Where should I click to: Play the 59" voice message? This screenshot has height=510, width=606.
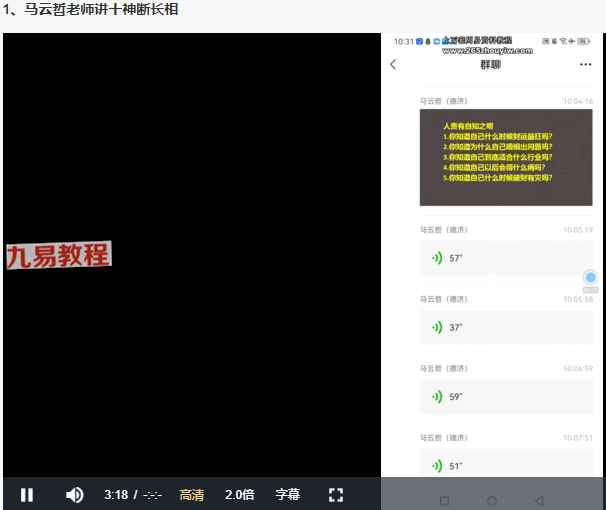pos(506,397)
